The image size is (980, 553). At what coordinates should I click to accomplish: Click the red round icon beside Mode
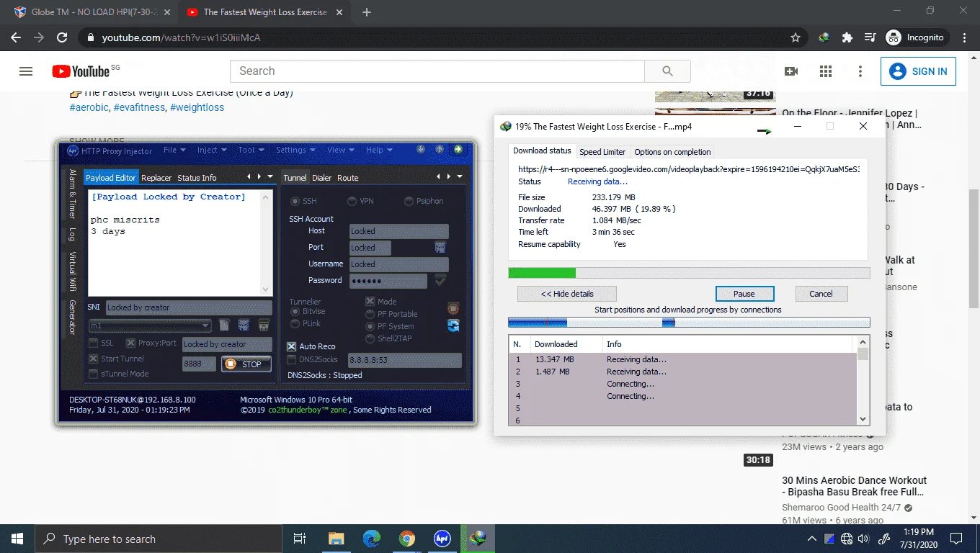[453, 308]
